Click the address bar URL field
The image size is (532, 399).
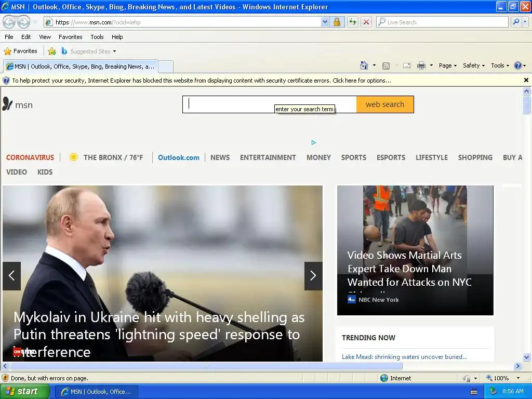click(x=183, y=22)
